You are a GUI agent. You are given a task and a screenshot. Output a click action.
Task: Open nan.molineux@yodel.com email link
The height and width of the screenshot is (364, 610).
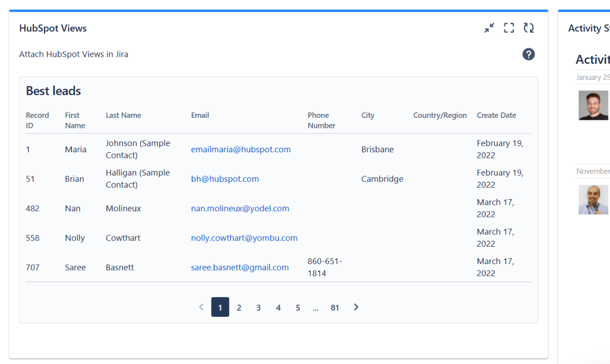tap(240, 208)
